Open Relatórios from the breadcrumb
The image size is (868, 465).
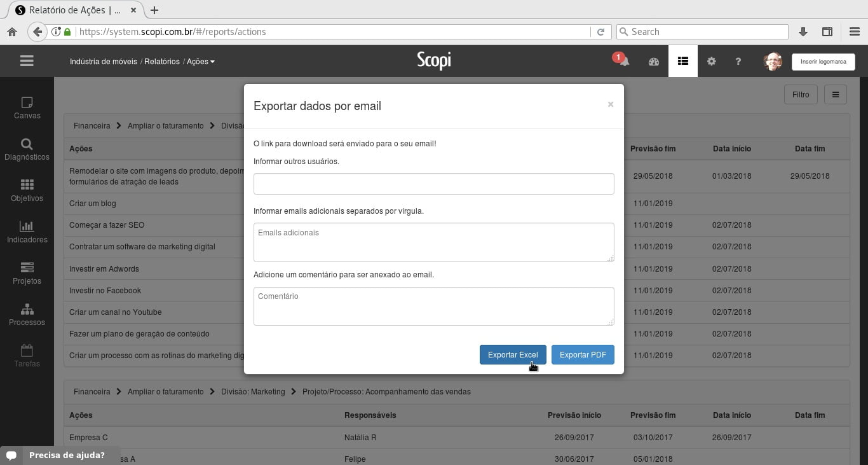tap(162, 62)
